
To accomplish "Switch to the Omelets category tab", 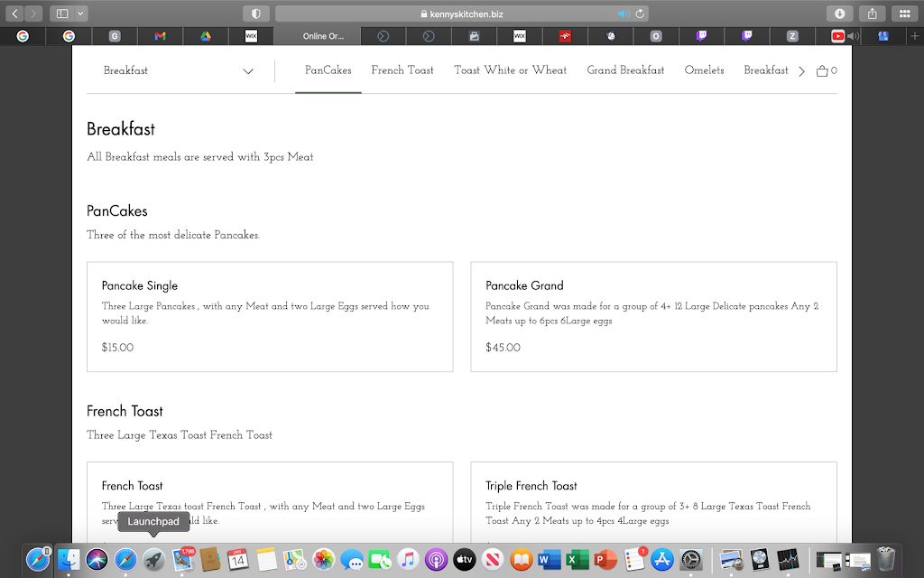I will 704,70.
